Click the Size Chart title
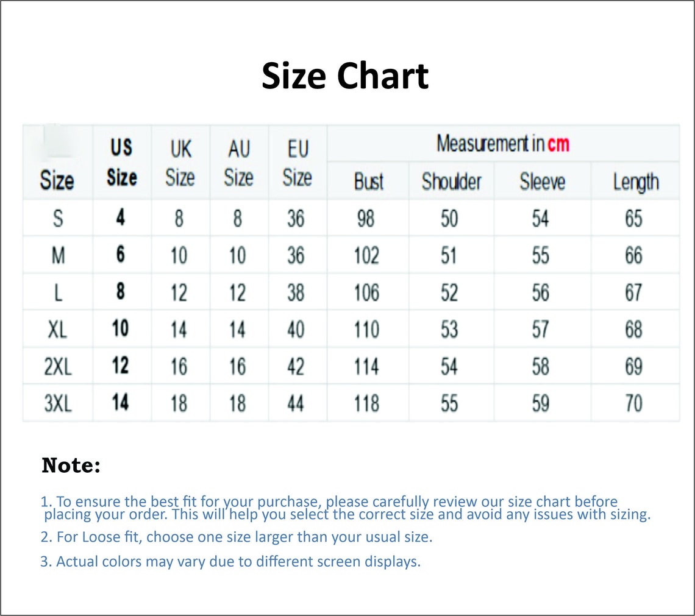This screenshot has height=616, width=695. coord(345,77)
